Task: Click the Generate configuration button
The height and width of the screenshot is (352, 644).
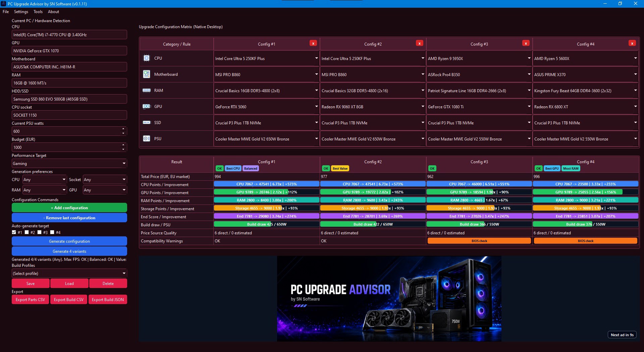Action: pos(69,241)
